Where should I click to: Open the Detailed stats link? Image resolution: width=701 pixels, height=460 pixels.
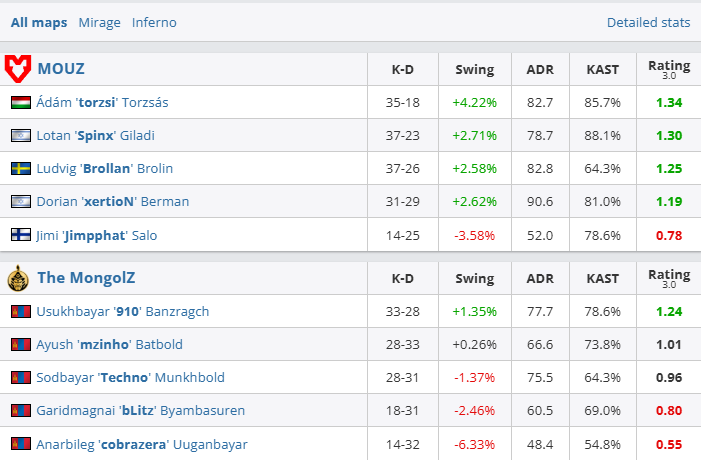click(648, 22)
